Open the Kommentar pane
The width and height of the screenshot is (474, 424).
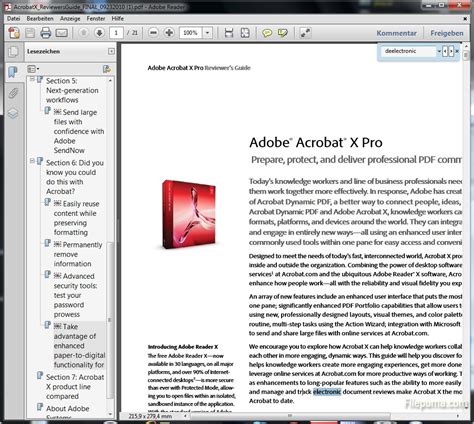396,33
